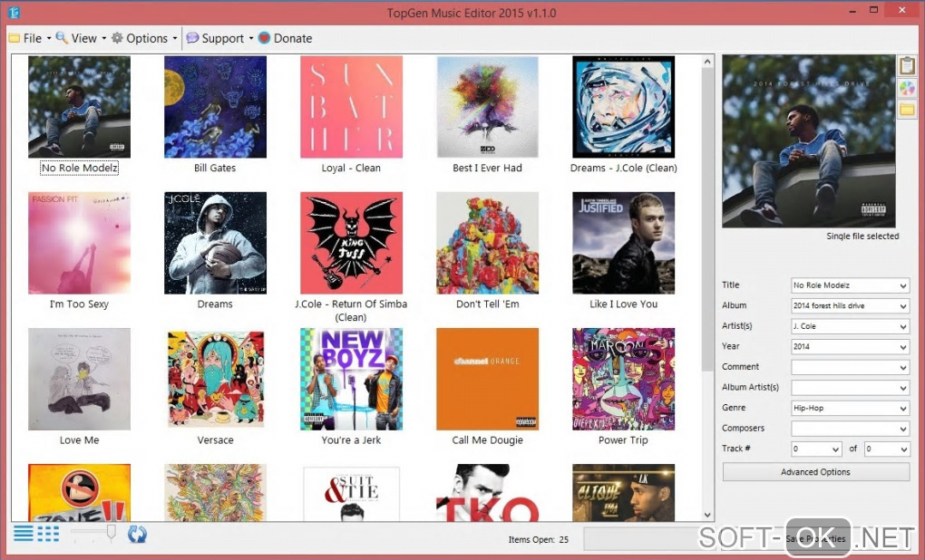Screen dimensions: 925x560
Task: Select the No Role Modelz thumbnail
Action: coord(79,107)
